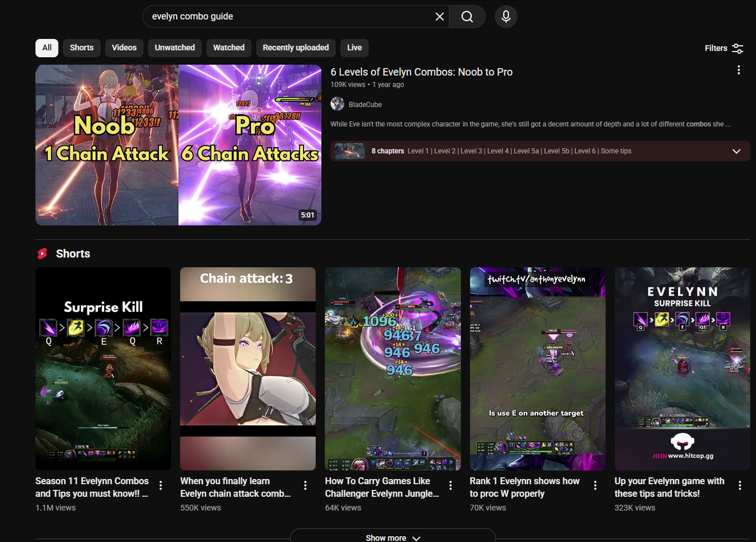The image size is (756, 542).
Task: Filter results to Live videos
Action: pos(355,48)
